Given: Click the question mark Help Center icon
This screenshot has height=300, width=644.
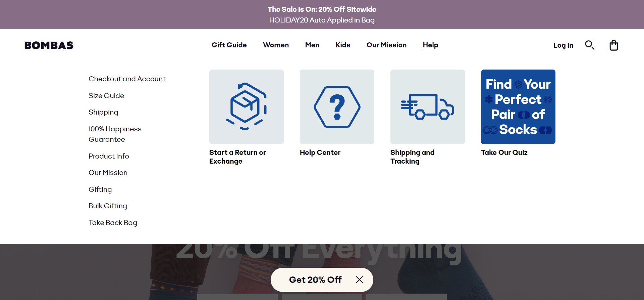Looking at the screenshot, I should click(x=337, y=107).
